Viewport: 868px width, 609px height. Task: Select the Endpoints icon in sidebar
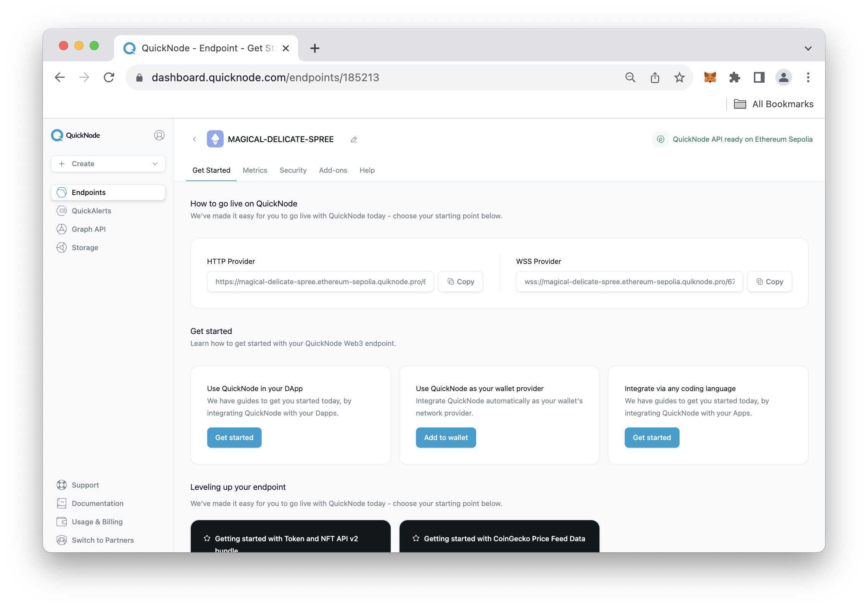tap(62, 192)
